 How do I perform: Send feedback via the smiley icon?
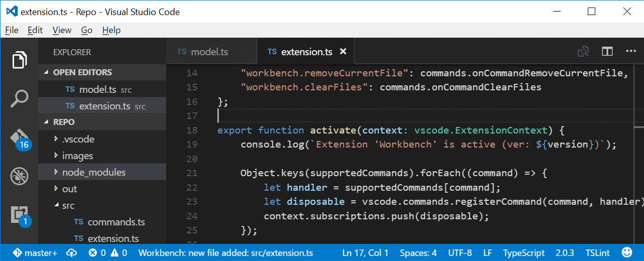[x=627, y=252]
